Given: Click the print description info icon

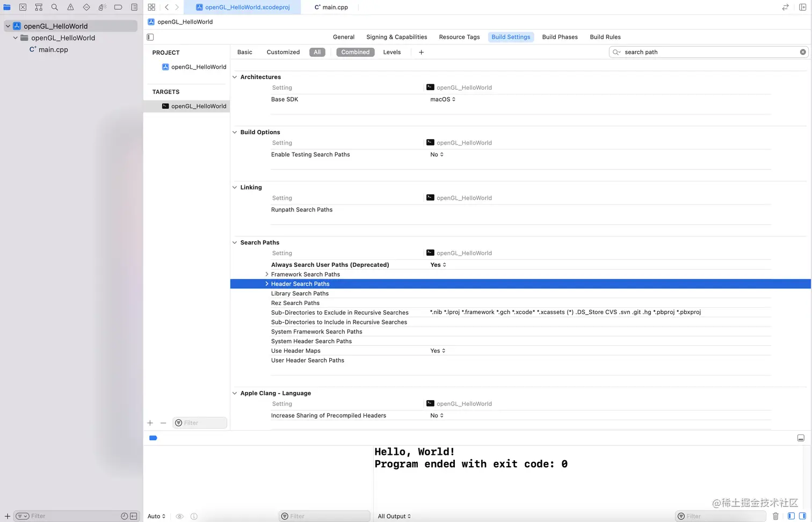Looking at the screenshot, I should [x=194, y=517].
